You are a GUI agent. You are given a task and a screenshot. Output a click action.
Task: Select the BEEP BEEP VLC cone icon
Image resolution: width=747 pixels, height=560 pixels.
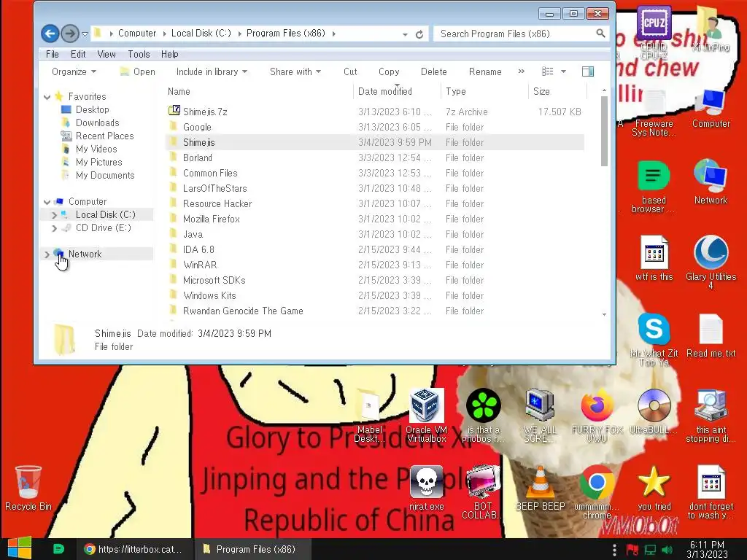540,488
